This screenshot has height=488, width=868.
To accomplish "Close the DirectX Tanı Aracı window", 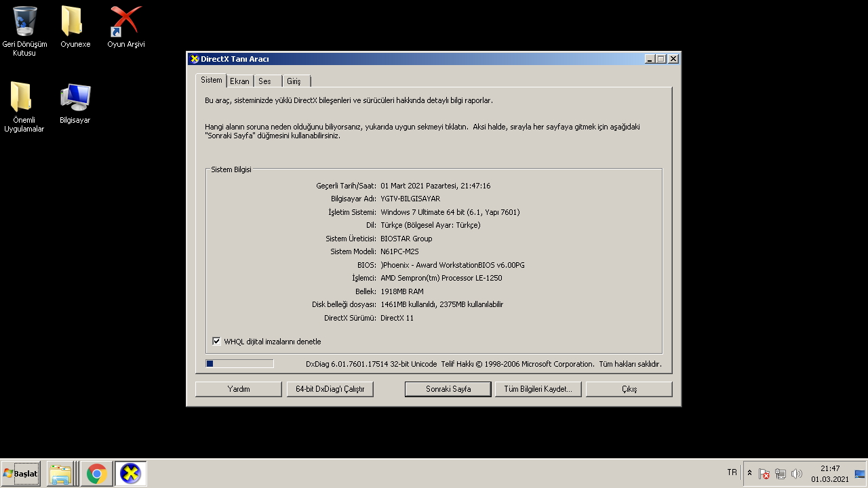I will click(673, 59).
